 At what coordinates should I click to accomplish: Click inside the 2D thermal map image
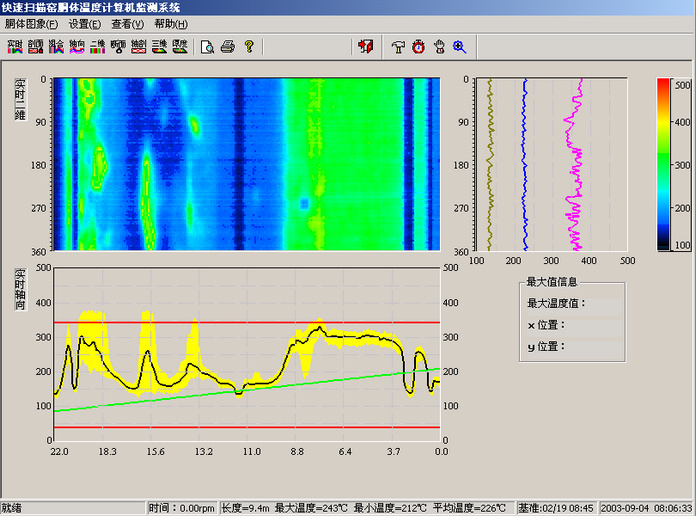point(246,163)
